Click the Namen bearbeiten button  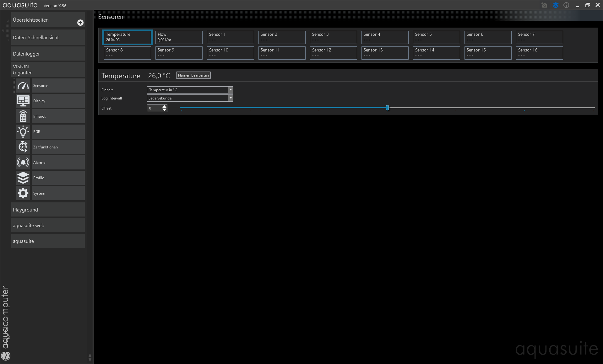(193, 75)
